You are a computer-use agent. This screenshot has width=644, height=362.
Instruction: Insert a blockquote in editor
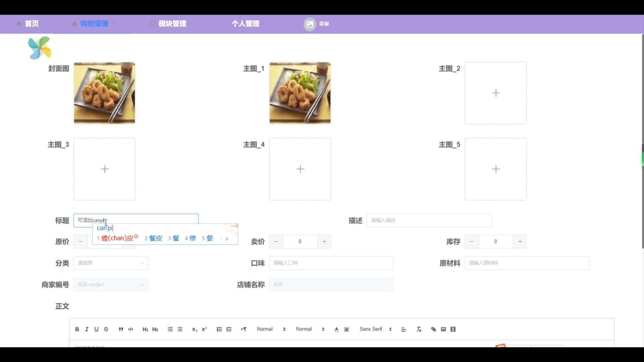121,329
